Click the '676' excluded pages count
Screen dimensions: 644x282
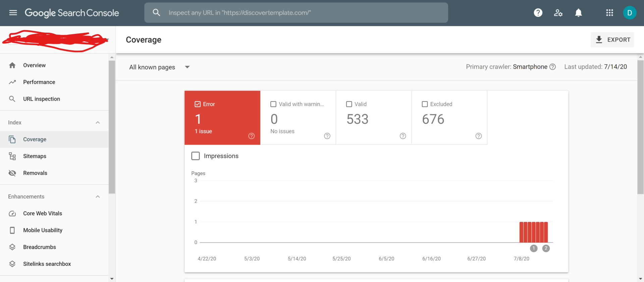click(433, 119)
